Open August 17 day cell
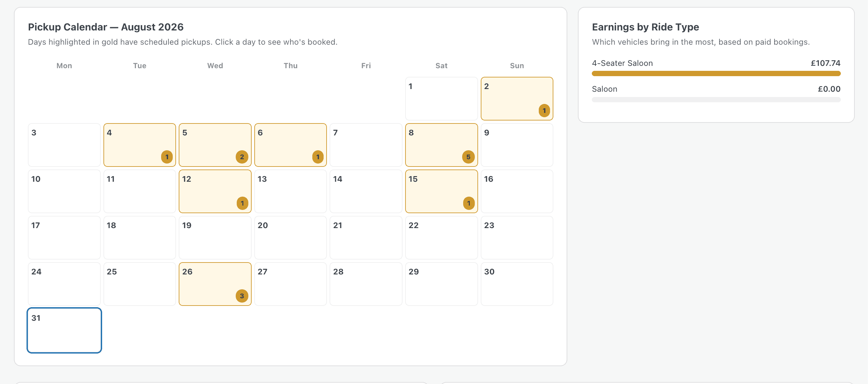The width and height of the screenshot is (868, 384). pos(64,238)
